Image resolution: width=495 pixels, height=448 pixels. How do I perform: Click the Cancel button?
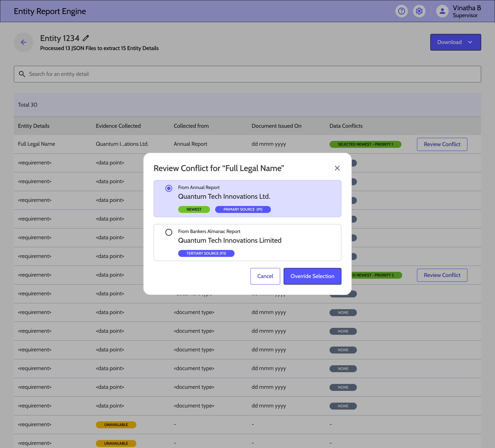coord(265,276)
